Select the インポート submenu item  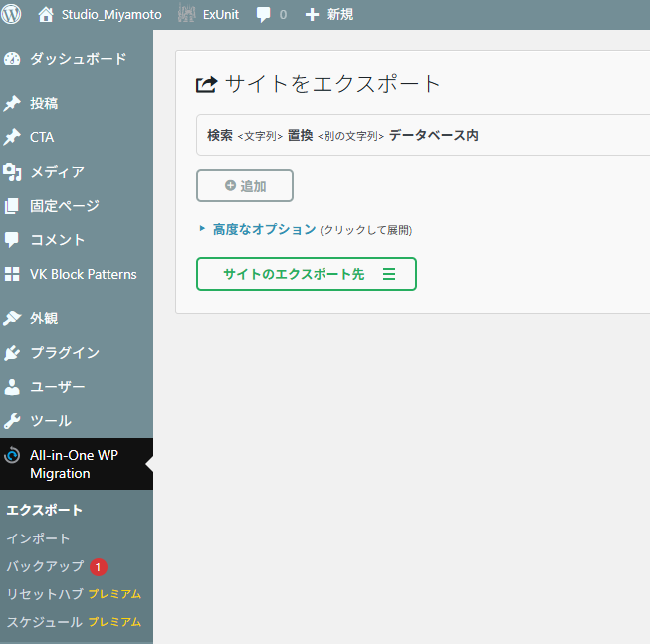click(39, 538)
